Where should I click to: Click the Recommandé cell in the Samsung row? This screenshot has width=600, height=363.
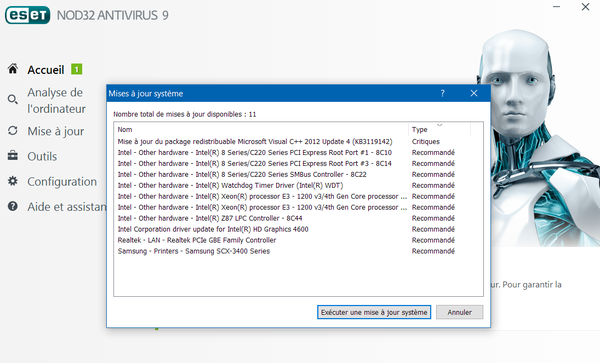click(433, 251)
